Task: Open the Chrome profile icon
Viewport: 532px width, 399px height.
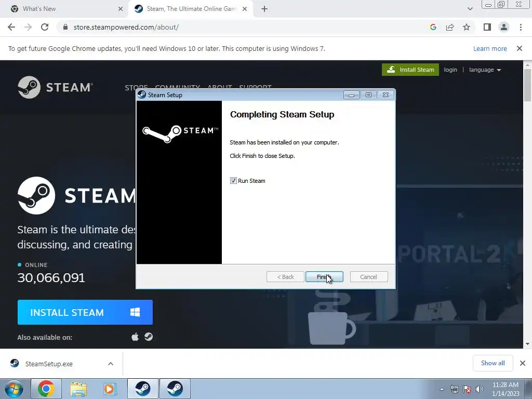Action: coord(504,27)
